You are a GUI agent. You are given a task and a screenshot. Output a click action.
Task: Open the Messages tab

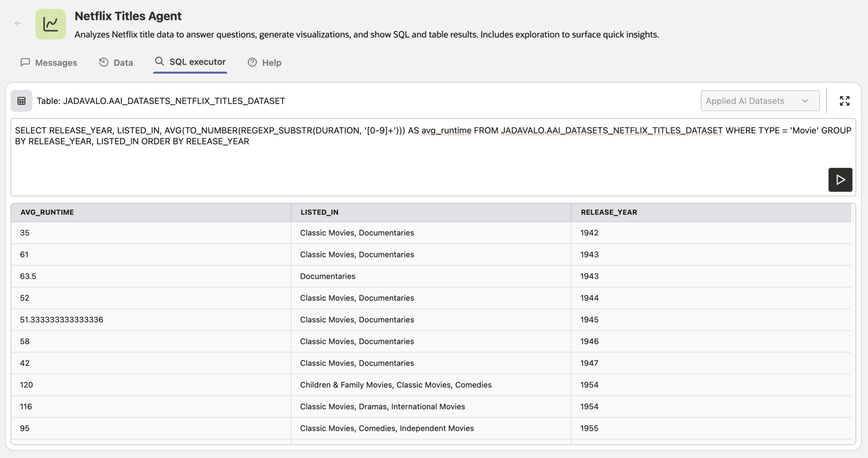pyautogui.click(x=49, y=62)
